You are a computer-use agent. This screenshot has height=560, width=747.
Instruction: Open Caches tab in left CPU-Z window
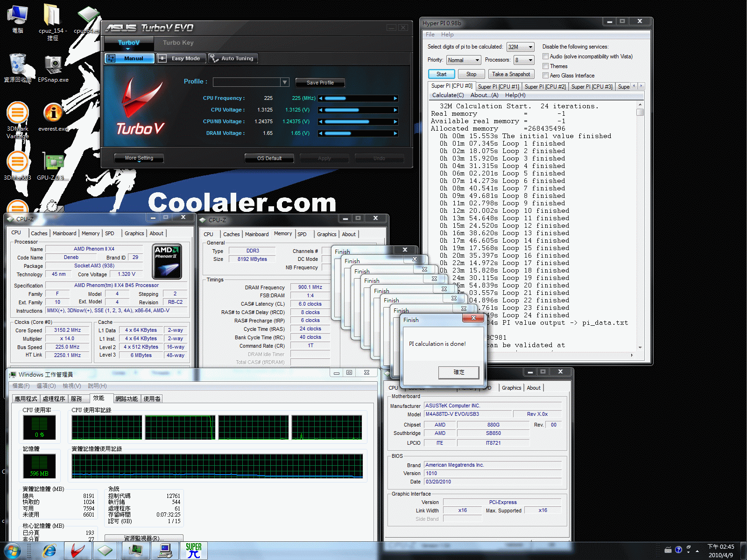pos(39,233)
